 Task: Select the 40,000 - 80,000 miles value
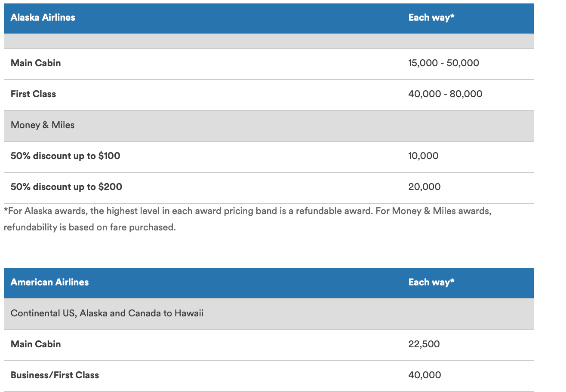click(445, 94)
